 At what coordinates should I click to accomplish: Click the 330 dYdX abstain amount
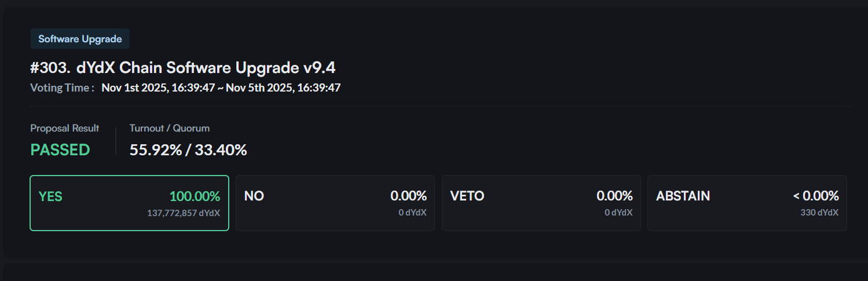point(819,213)
